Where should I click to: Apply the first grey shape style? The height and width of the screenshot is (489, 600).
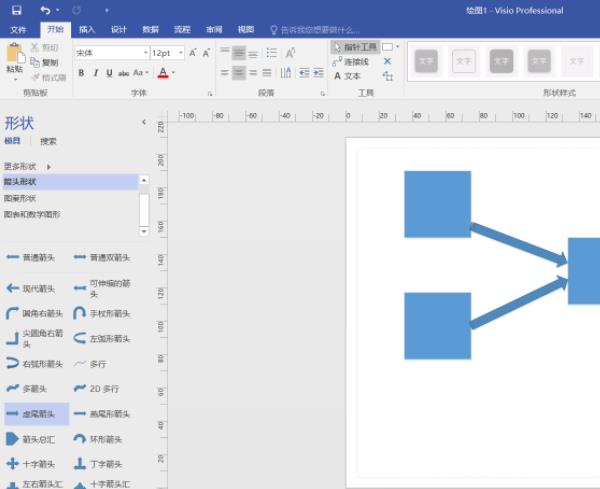(426, 61)
